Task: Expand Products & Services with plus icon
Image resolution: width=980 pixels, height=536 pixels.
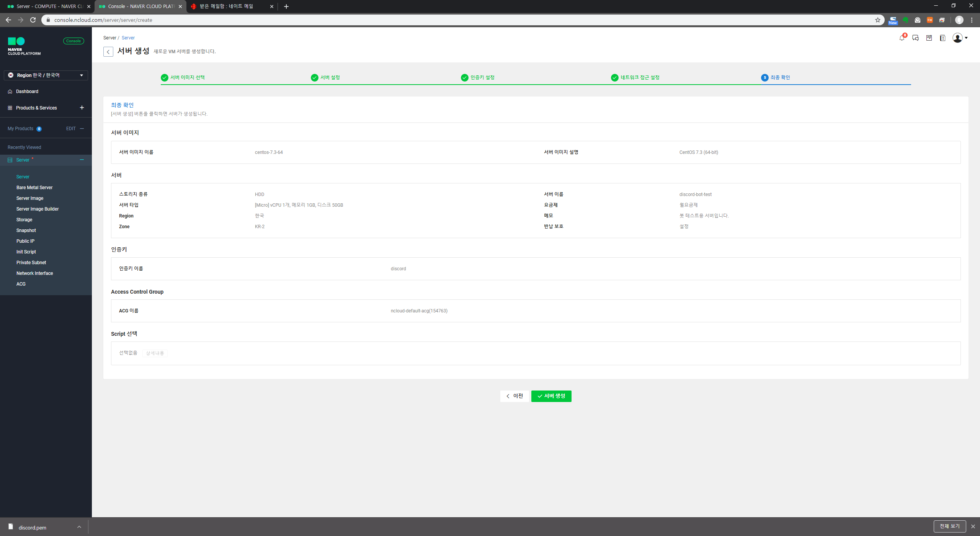Action: (82, 108)
